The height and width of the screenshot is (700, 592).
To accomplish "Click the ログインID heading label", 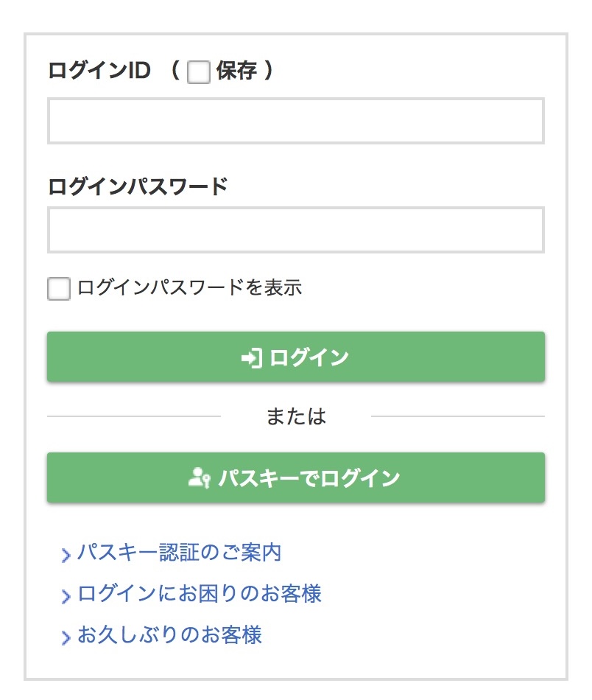I will tap(99, 71).
